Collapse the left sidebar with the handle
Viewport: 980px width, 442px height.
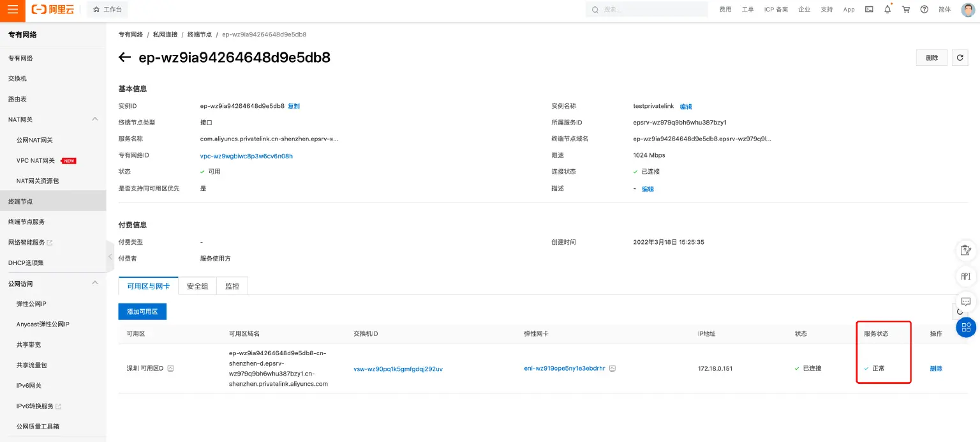point(110,257)
